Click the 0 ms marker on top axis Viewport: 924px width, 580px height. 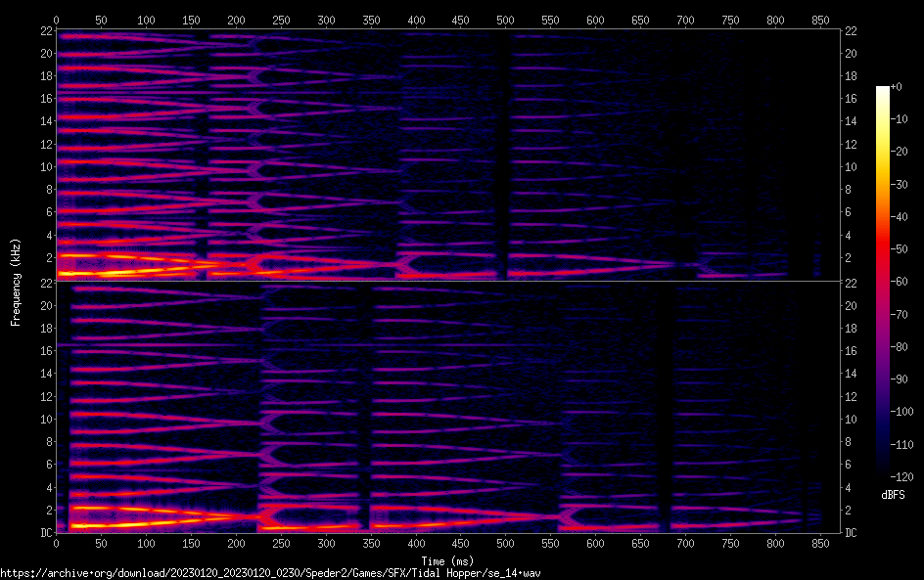56,20
